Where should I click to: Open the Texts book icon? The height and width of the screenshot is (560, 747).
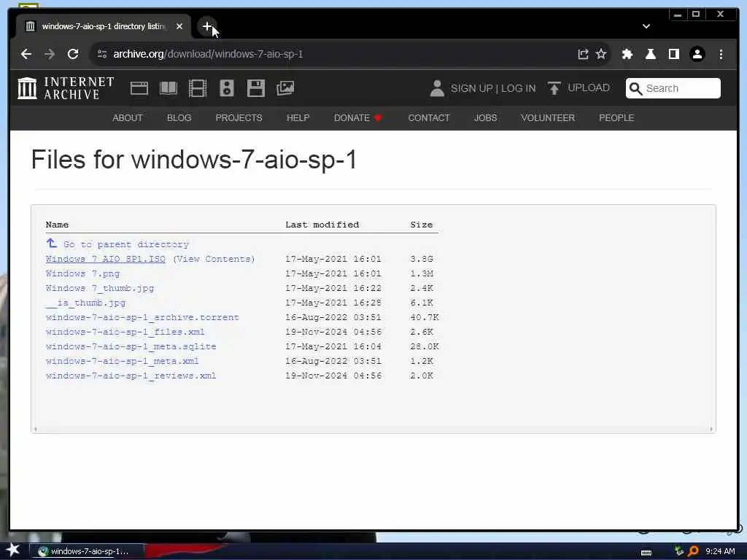[169, 88]
